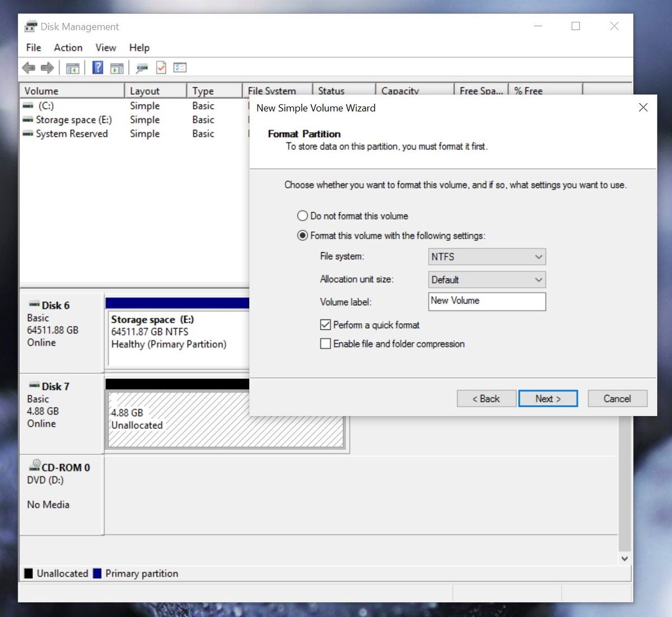Click the Forward arrow toolbar icon

[48, 68]
